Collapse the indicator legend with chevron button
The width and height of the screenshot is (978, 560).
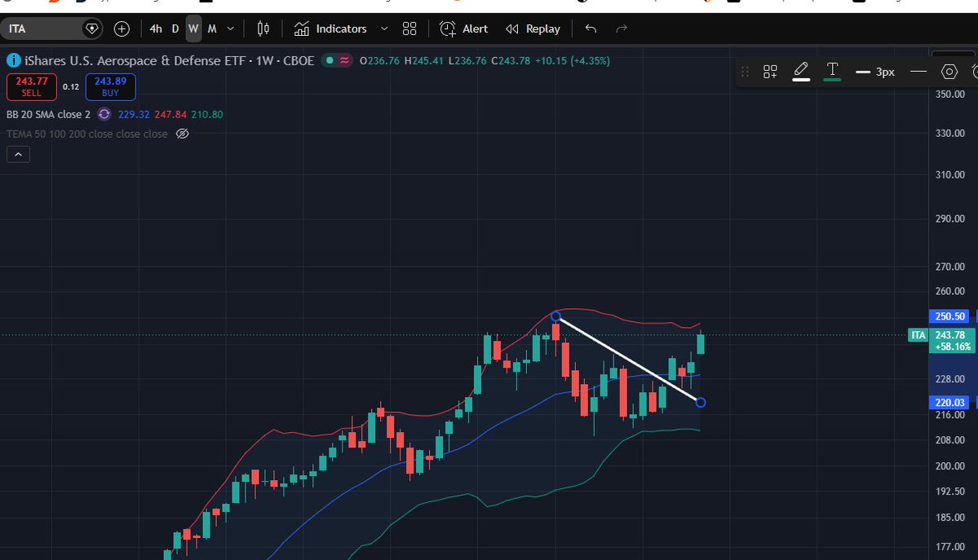18,154
